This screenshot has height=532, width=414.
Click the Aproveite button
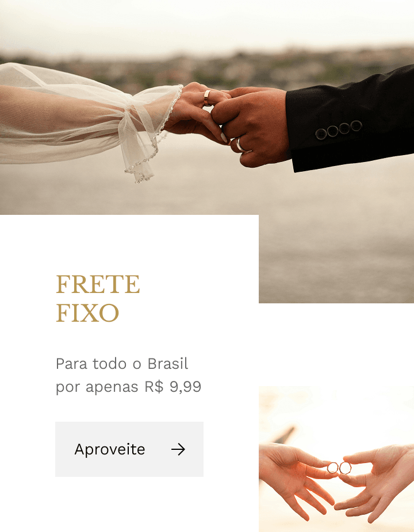[129, 449]
